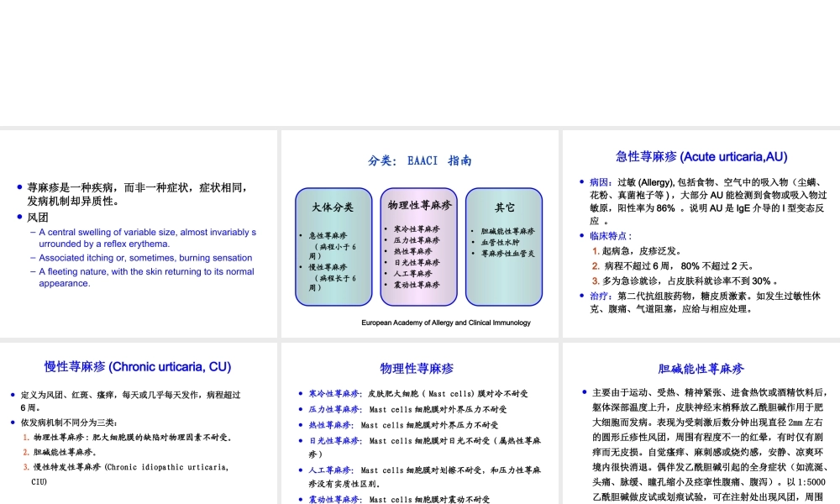840x504 pixels.
Task: Click the 物理性荨麻疹 slide title in bottom row
Action: tap(419, 368)
